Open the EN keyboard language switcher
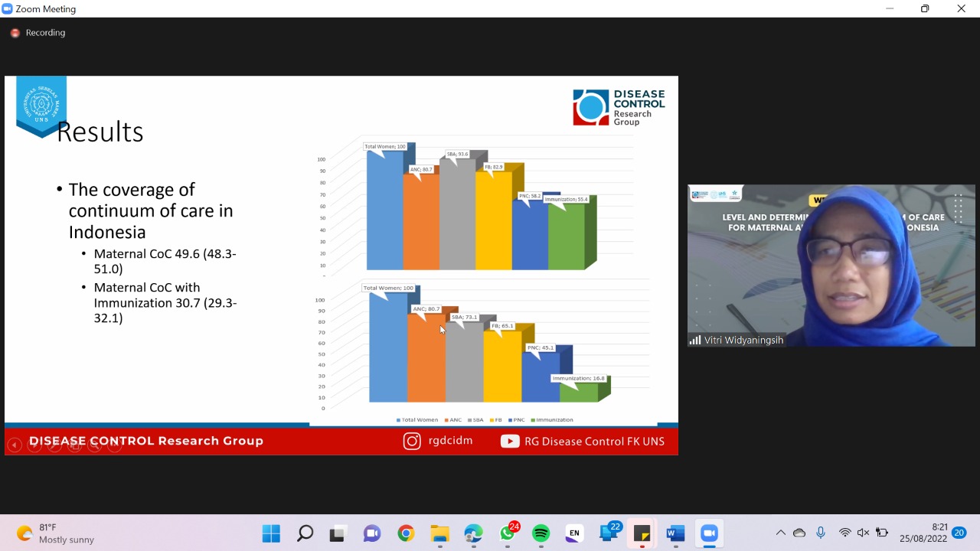Screen dimensions: 980x551 (573, 533)
